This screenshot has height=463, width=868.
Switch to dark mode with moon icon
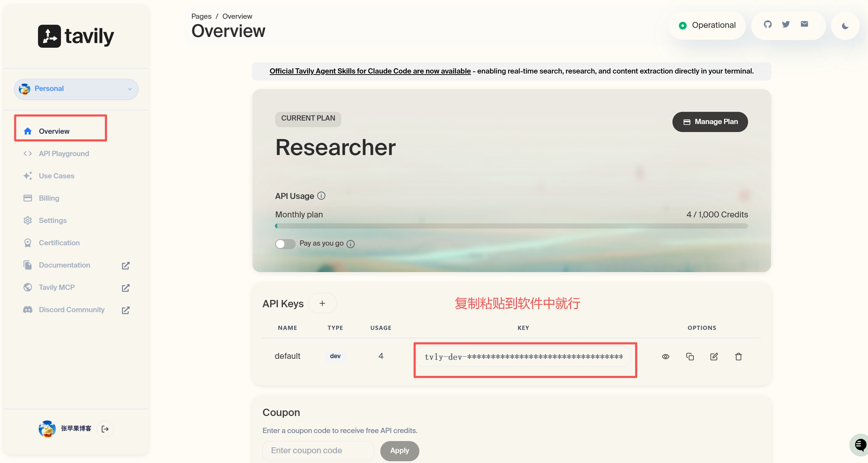[x=845, y=26]
